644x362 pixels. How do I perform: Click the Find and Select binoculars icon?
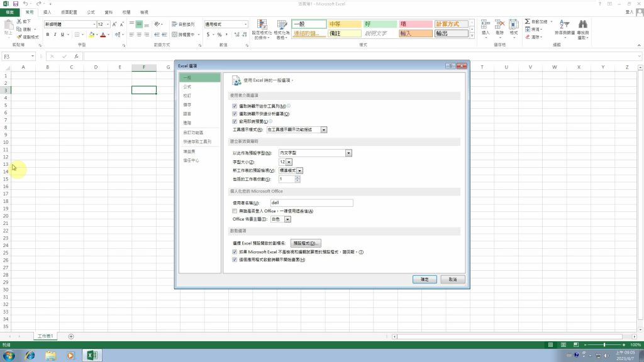[583, 29]
